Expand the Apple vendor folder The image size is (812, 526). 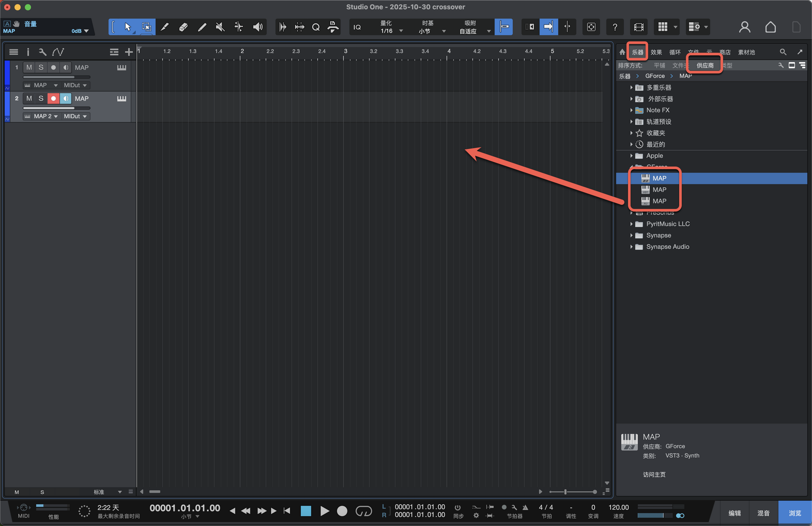(631, 156)
